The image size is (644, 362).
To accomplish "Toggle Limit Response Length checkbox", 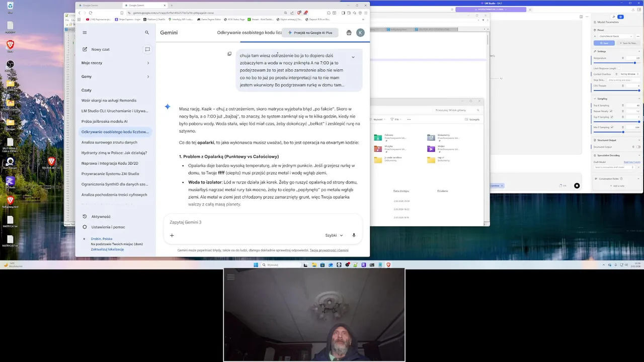I will coord(619,68).
